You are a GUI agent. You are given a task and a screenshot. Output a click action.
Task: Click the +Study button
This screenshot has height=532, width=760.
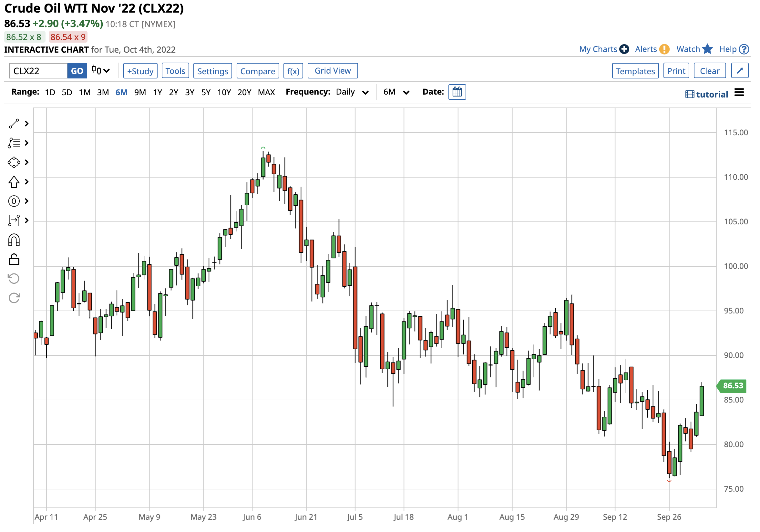140,71
